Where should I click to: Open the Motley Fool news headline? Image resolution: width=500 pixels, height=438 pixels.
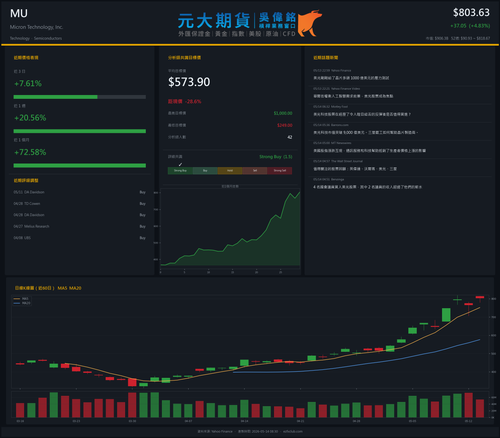click(362, 114)
